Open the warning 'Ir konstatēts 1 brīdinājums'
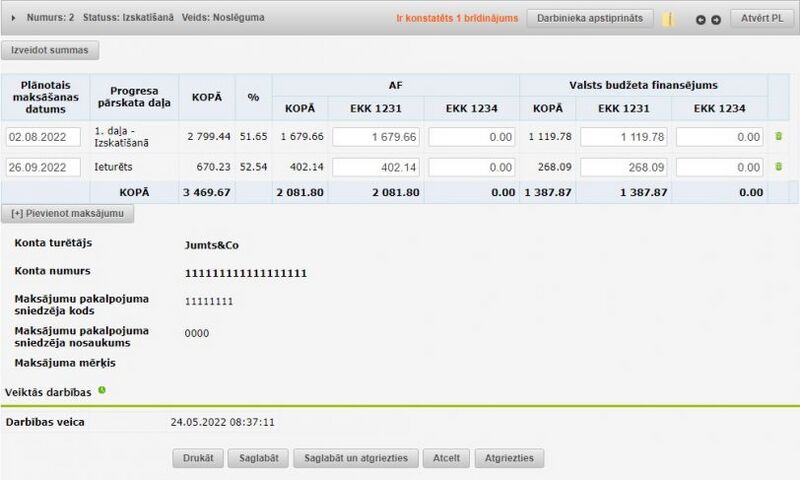The width and height of the screenshot is (800, 480). point(457,19)
